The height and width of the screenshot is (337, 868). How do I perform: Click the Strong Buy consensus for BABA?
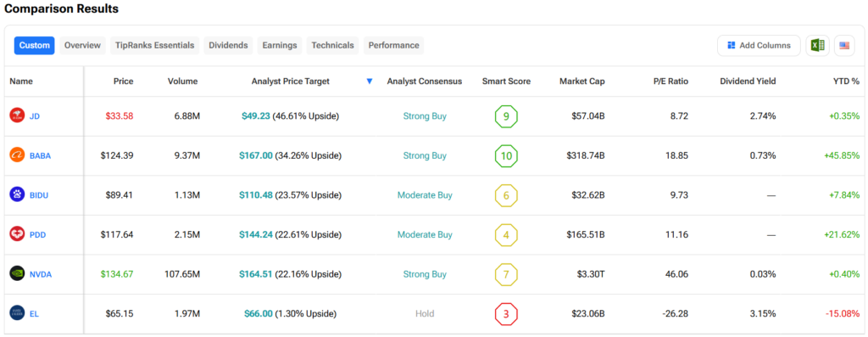[425, 155]
